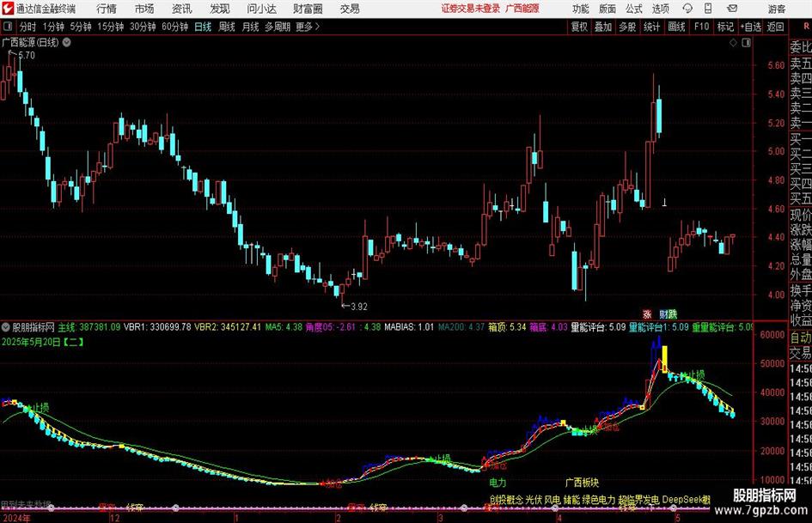Click the 超临界发电 concept tag
Screen dimensions: 812x523
click(x=639, y=500)
